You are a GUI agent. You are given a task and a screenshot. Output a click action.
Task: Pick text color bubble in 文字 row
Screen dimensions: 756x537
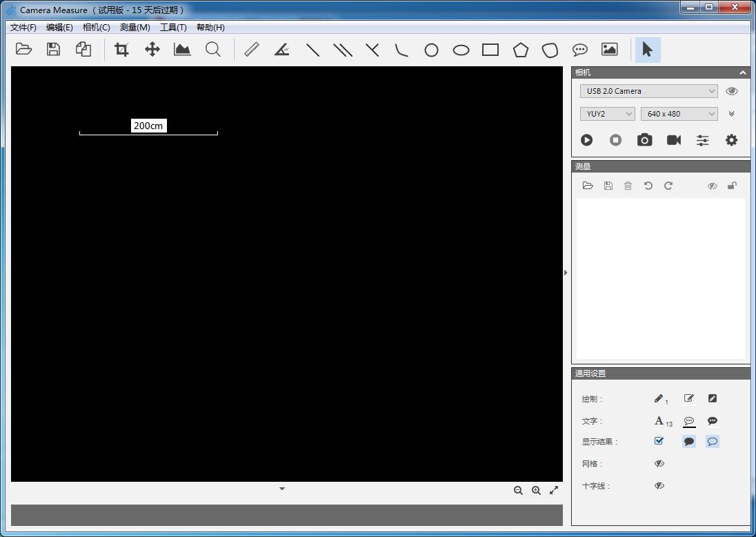[689, 421]
